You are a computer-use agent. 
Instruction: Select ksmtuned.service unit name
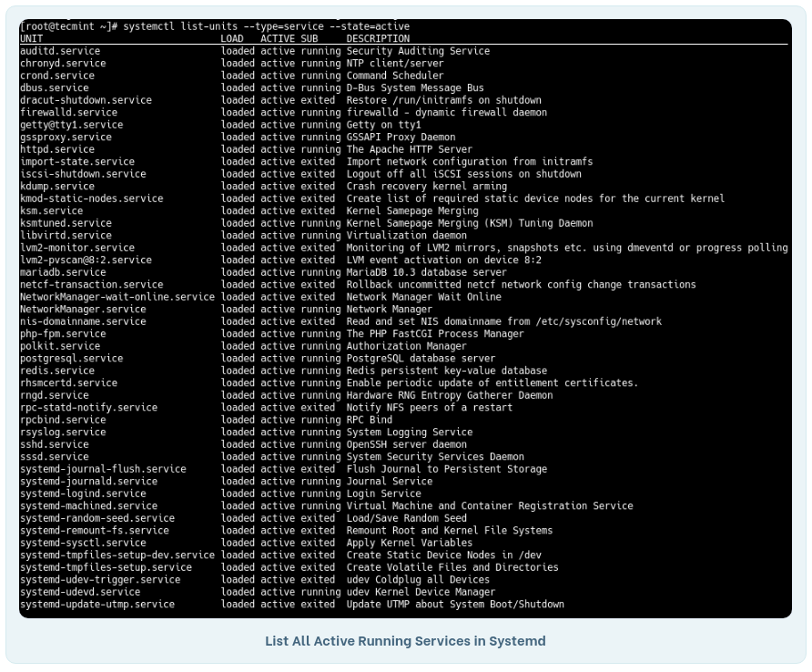(66, 223)
